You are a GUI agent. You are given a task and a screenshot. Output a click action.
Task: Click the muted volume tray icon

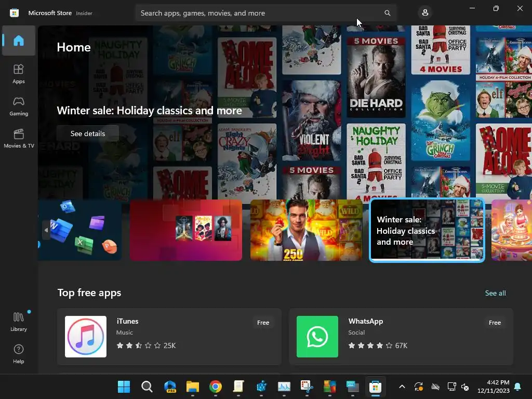point(465,387)
